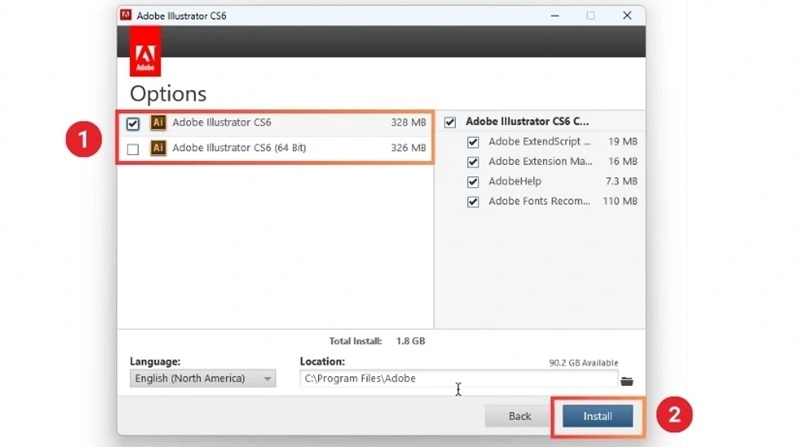
Task: Toggle the Adobe Illustrator CS6 components group checkbox
Action: click(x=450, y=122)
